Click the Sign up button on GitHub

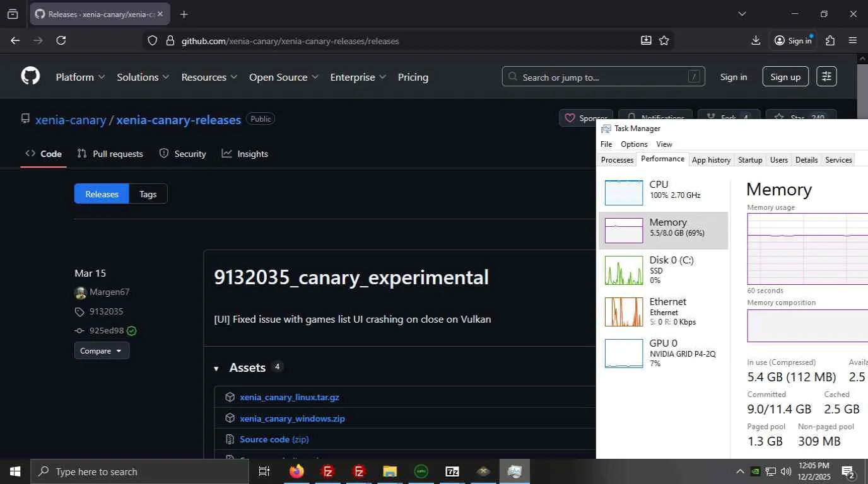click(785, 77)
